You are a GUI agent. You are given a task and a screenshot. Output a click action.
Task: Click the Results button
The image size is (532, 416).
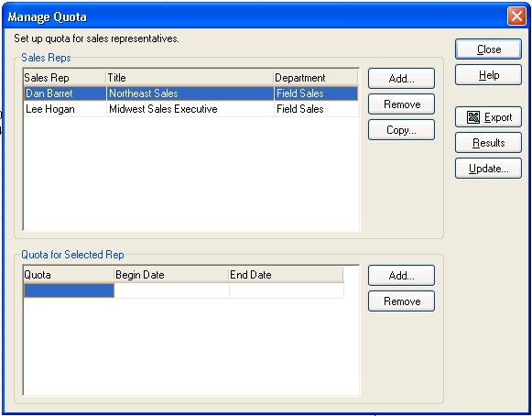click(488, 143)
